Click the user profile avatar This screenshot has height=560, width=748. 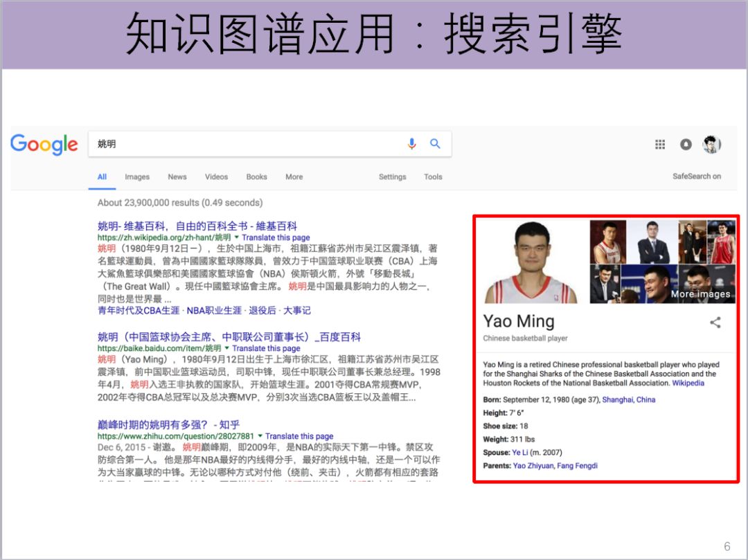pyautogui.click(x=711, y=145)
